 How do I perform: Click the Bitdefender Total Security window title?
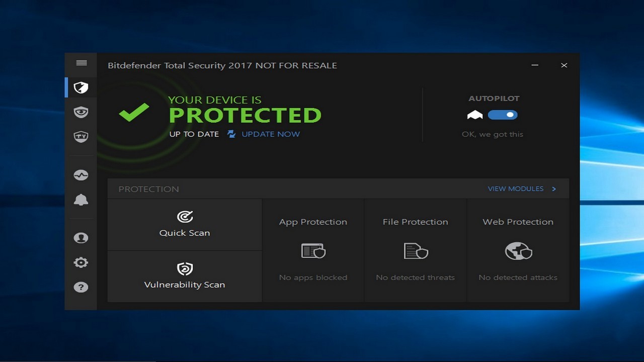click(x=222, y=65)
